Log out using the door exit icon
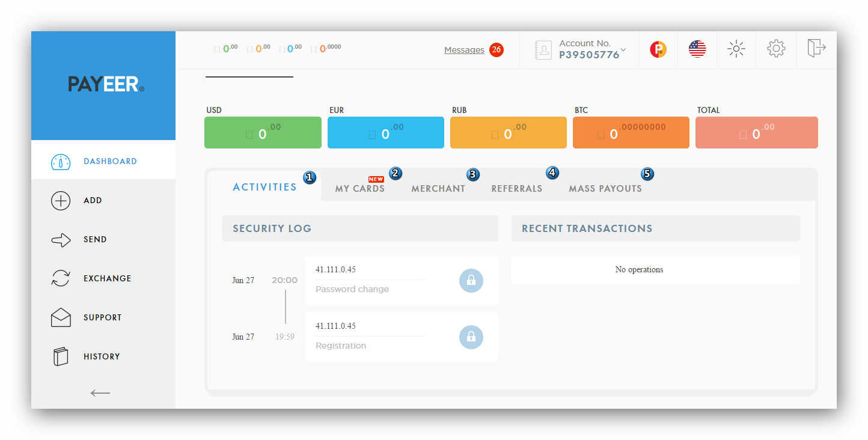 [816, 47]
